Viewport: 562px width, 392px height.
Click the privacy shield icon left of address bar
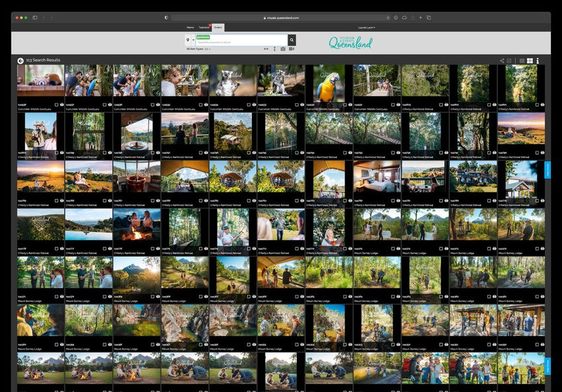pos(167,18)
